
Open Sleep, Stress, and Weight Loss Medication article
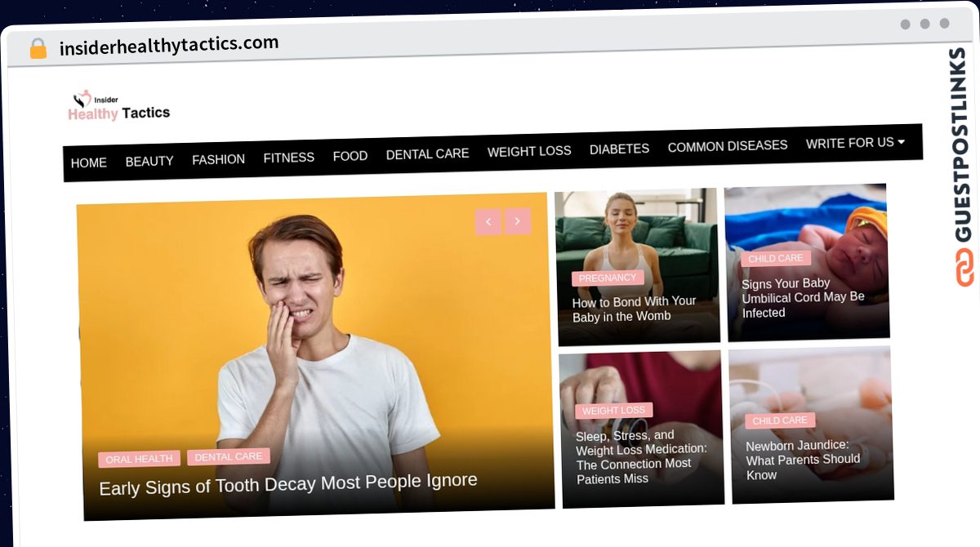pos(641,456)
